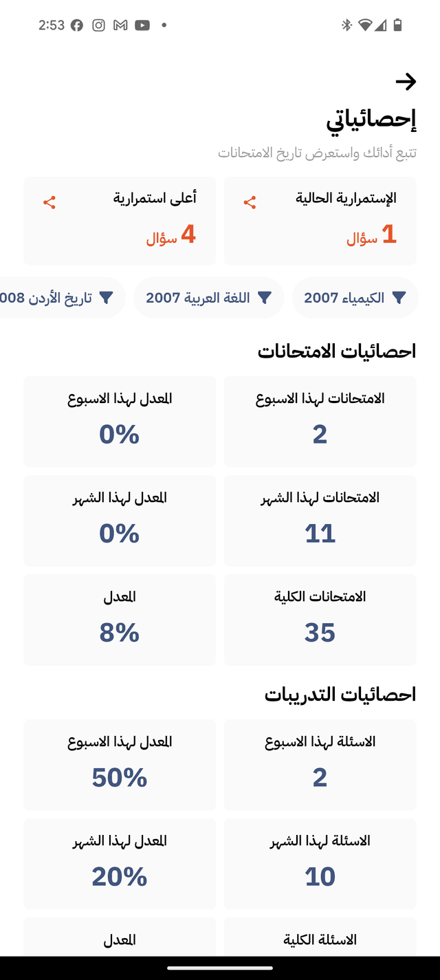Open the YouTube notification icon in status bar
440x980 pixels.
141,24
